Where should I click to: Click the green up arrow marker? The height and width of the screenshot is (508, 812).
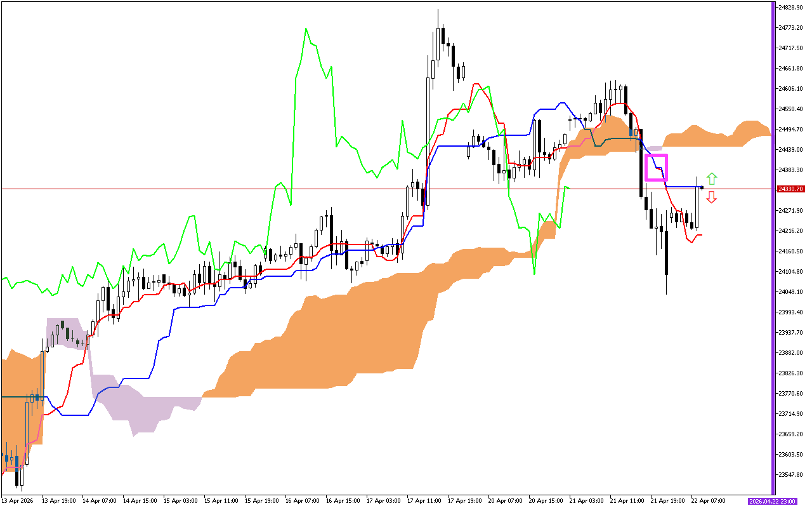712,178
